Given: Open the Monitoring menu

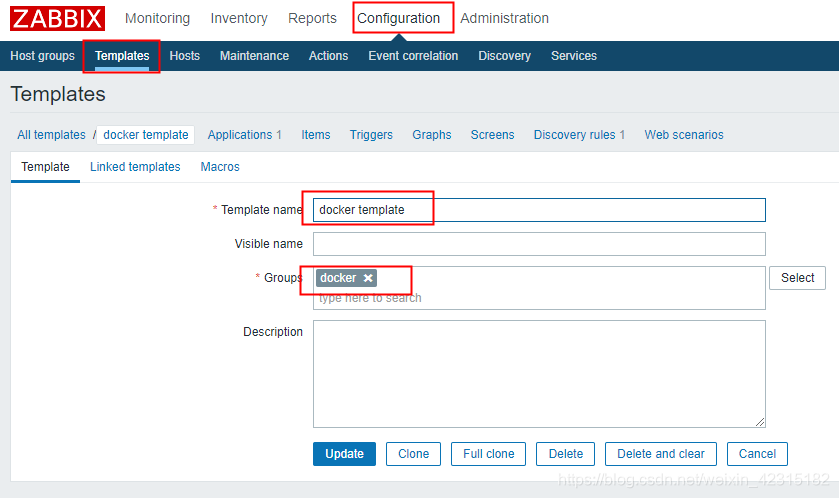Looking at the screenshot, I should [x=157, y=18].
